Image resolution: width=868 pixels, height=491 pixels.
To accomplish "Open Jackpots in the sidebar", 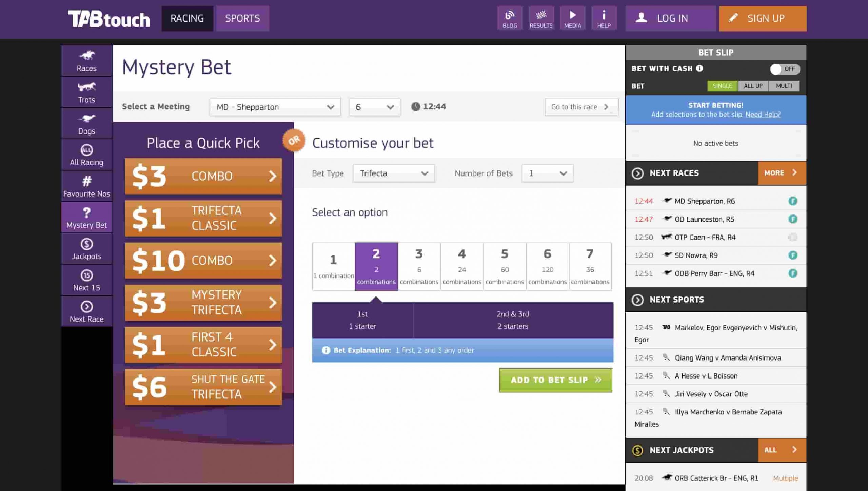I will 86,249.
